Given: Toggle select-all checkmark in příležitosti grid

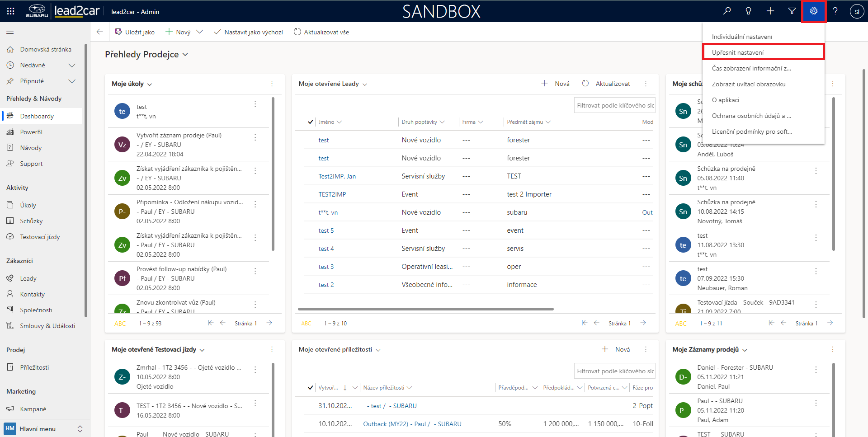Looking at the screenshot, I should [310, 388].
